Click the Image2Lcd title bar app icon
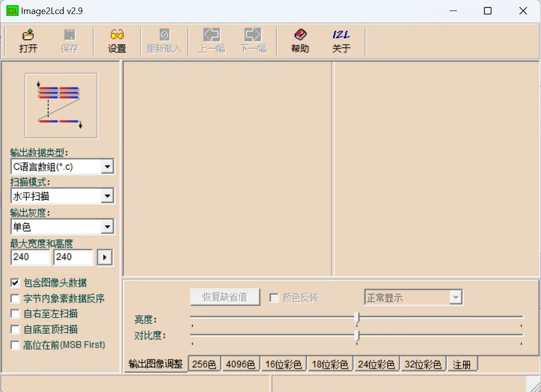Screen dimensions: 541x392 [x=12, y=11]
